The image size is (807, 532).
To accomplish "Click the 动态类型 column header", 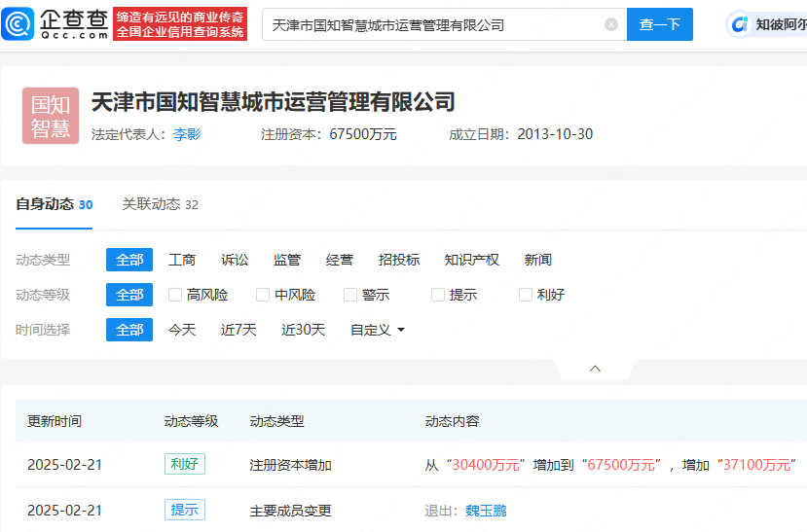I will (276, 421).
